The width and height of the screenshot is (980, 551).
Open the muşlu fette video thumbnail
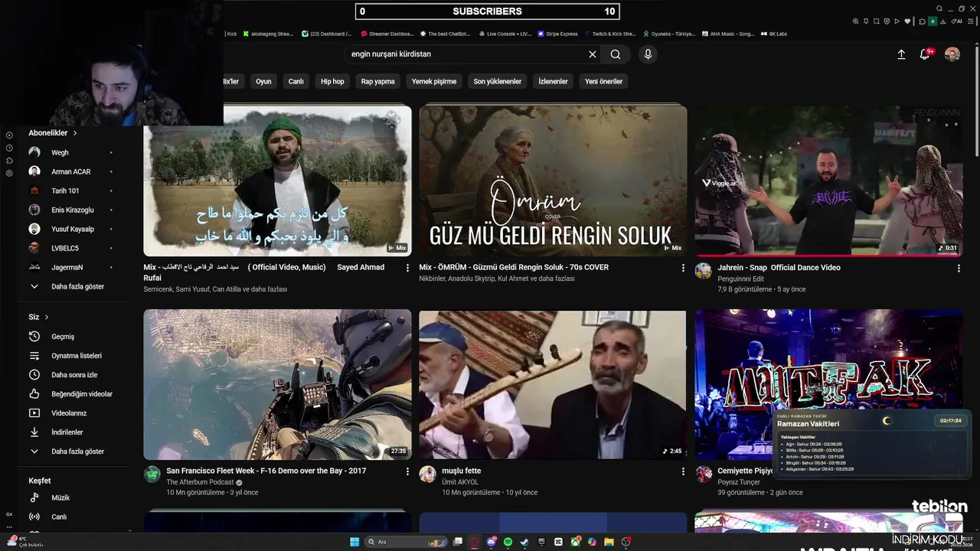pyautogui.click(x=553, y=384)
